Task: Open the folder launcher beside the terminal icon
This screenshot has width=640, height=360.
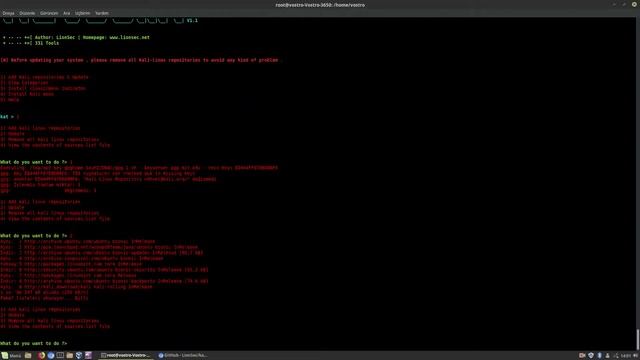Action: 70,356
